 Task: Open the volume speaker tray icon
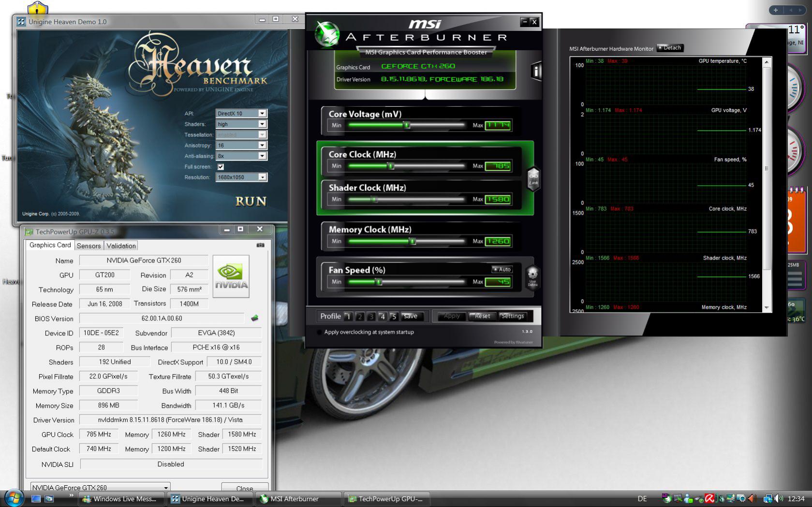pos(778,499)
